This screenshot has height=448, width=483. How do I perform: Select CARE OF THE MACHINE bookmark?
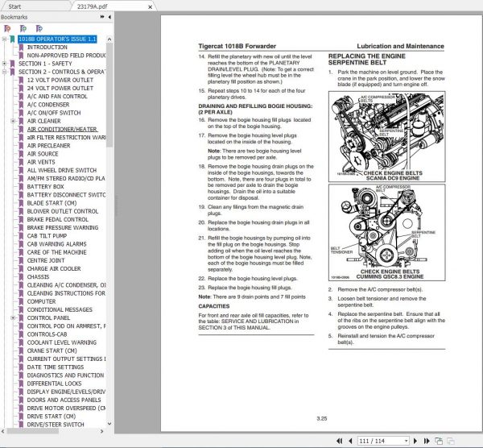point(56,252)
